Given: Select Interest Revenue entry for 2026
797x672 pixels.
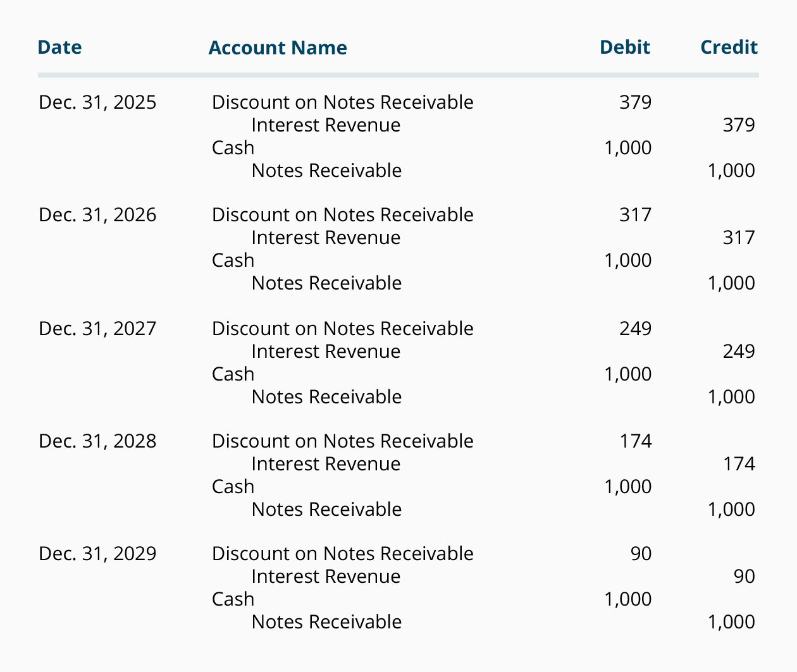Looking at the screenshot, I should pos(326,238).
